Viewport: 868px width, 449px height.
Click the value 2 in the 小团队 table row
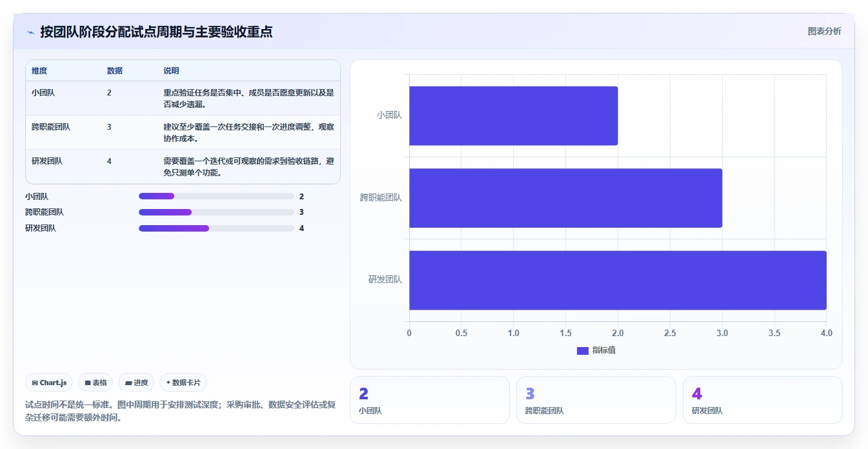pyautogui.click(x=109, y=93)
